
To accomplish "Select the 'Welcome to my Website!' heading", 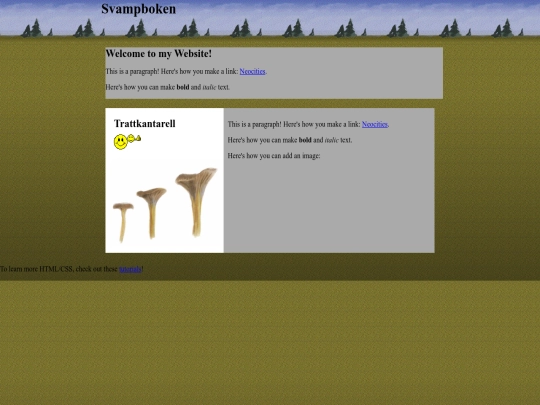I will (x=158, y=54).
